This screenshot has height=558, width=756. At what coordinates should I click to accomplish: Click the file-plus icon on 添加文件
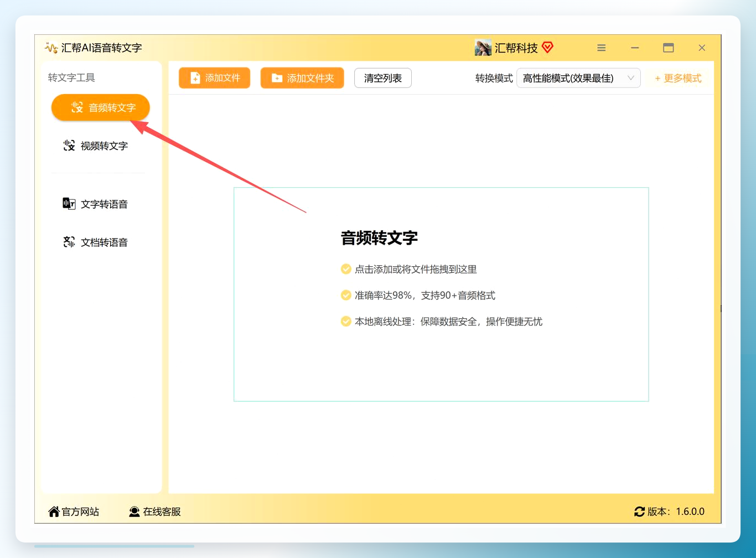coord(195,78)
